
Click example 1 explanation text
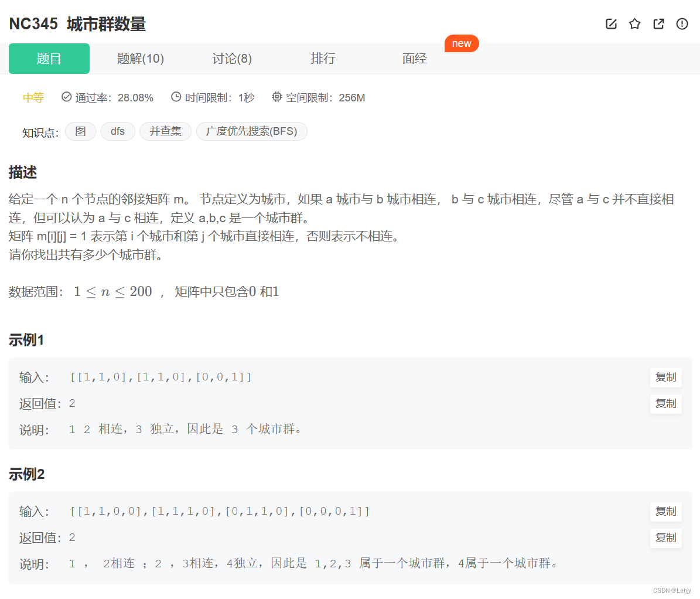pyautogui.click(x=187, y=429)
